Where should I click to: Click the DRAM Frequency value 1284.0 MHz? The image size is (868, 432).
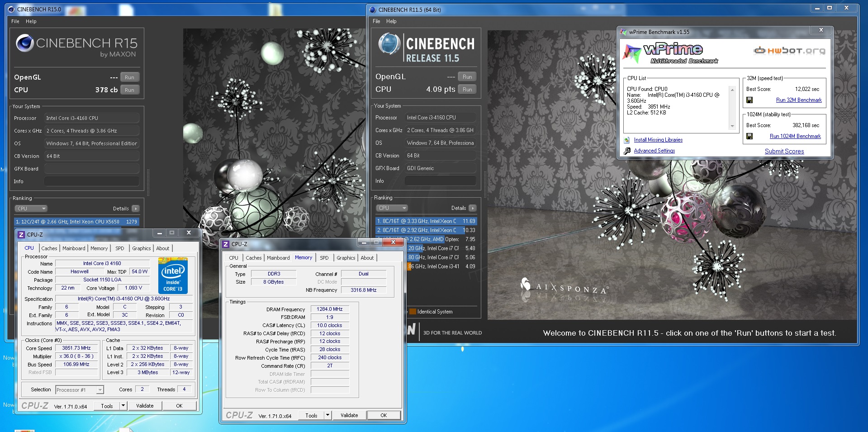[x=330, y=309]
